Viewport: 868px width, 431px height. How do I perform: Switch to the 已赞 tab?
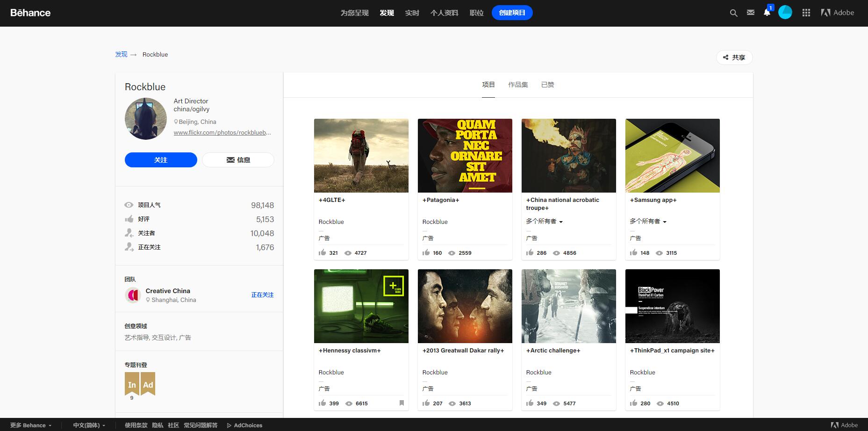tap(547, 85)
